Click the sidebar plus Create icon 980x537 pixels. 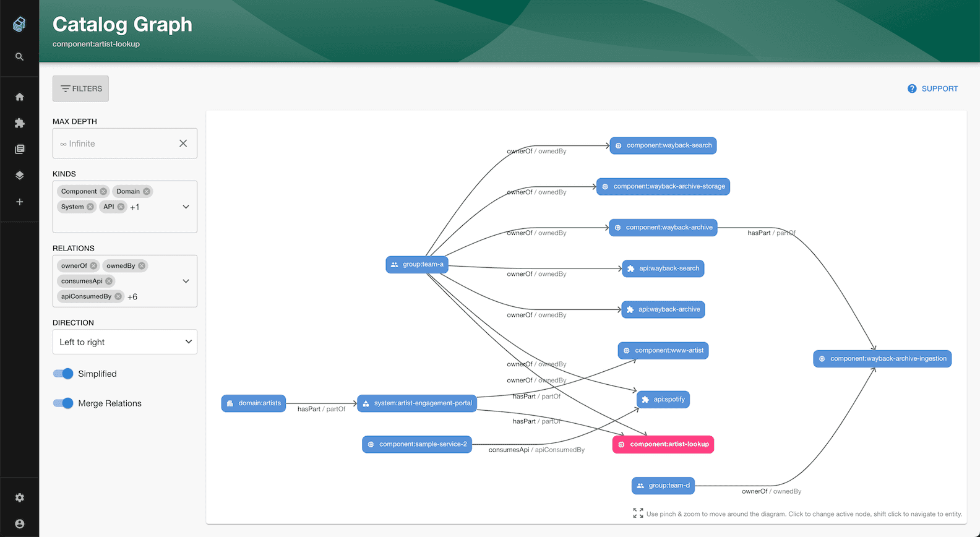point(19,202)
